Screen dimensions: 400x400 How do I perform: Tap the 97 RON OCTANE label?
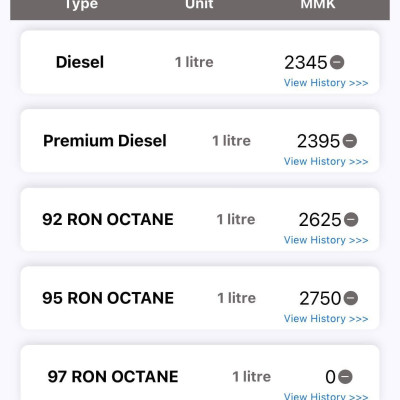[x=113, y=377]
